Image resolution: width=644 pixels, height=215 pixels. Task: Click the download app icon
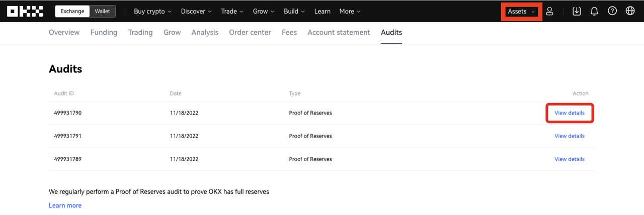click(x=577, y=11)
